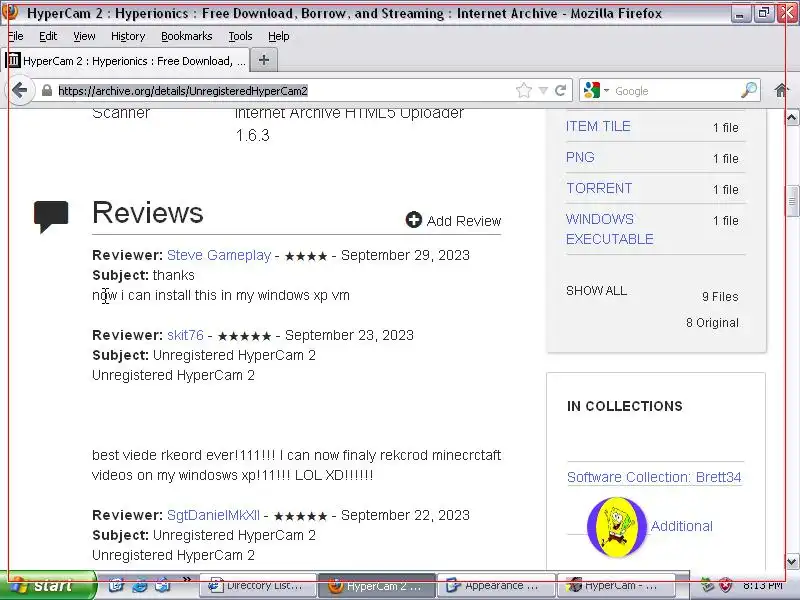Open Software Collection: Brett34 link

[x=654, y=477]
